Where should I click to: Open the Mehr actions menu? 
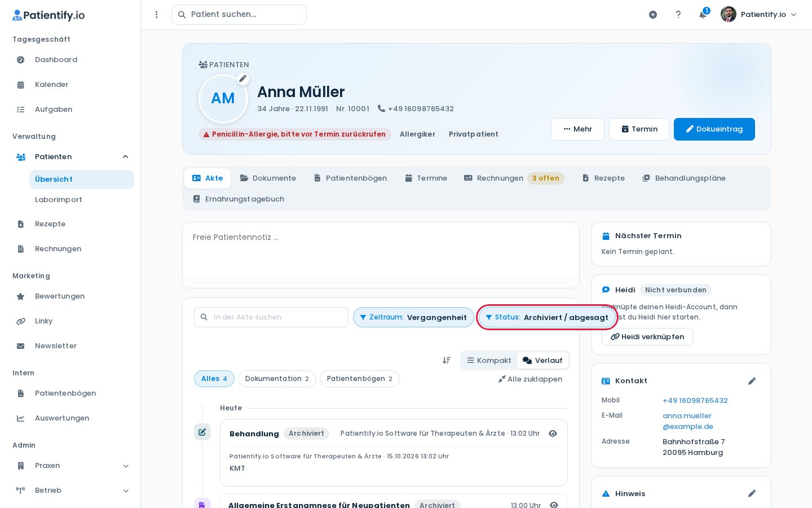point(577,129)
